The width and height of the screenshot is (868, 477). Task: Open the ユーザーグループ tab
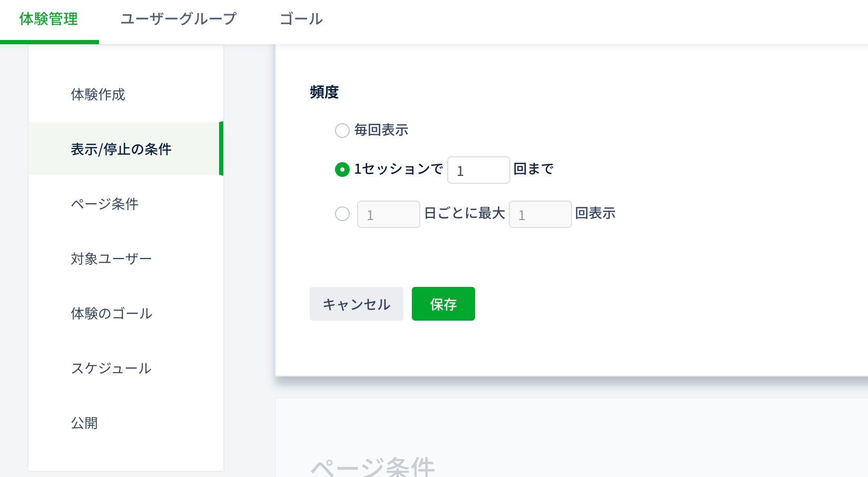coord(179,19)
